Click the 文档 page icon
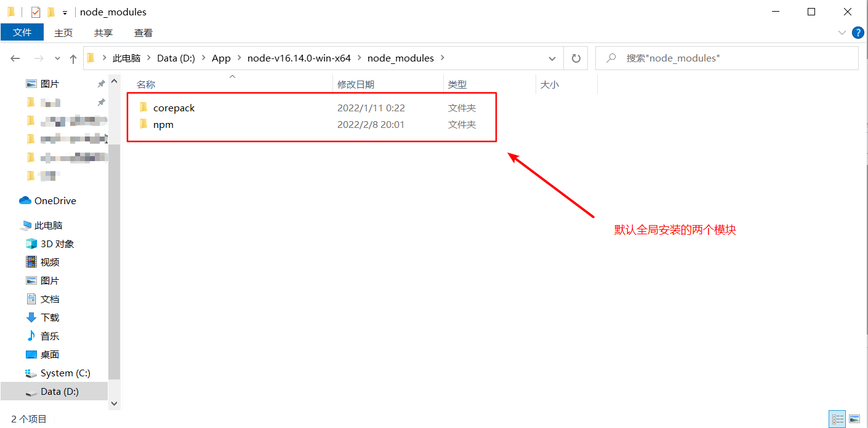This screenshot has height=428, width=868. click(31, 299)
